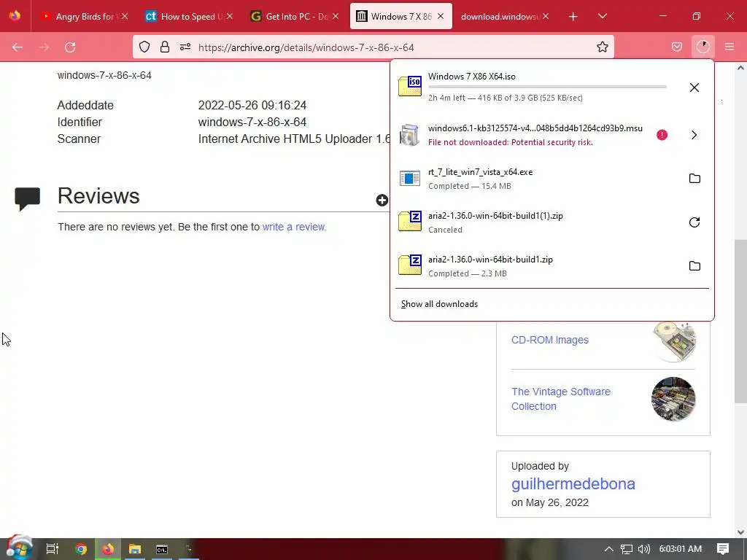
Task: Open folder for aria2-1.36.0-win-64bit-build1.zip
Action: pos(694,265)
